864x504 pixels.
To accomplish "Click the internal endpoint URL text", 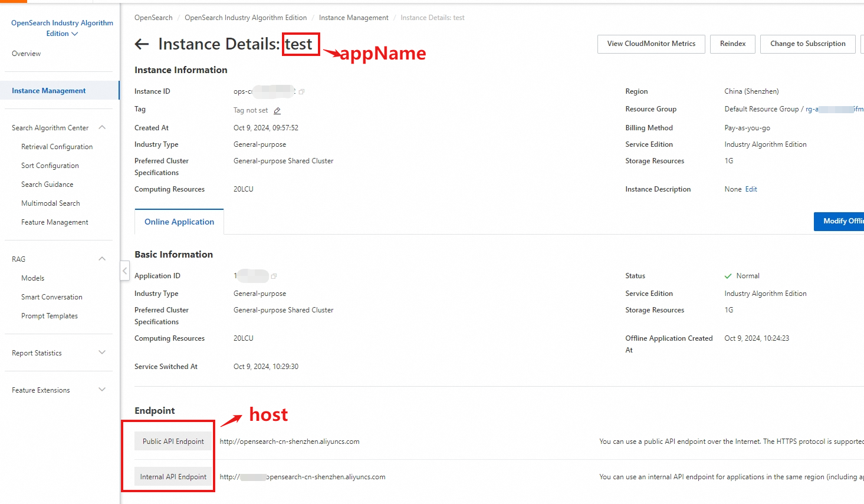I will (303, 477).
